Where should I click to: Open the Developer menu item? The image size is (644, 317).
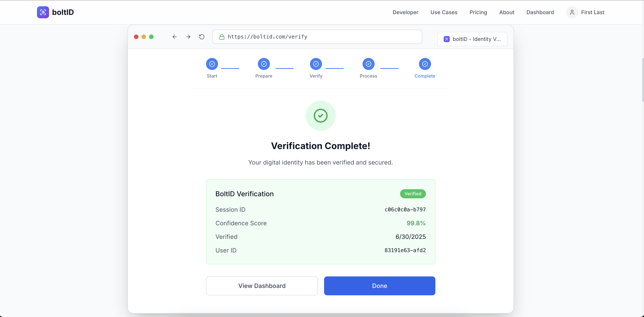point(405,12)
